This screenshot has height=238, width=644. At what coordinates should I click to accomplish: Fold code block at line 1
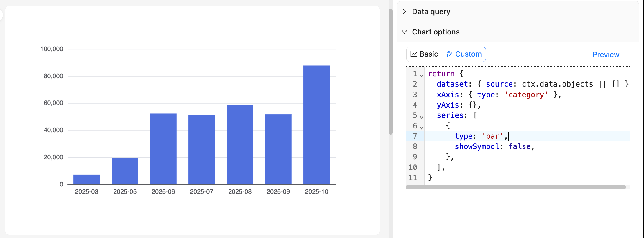(x=422, y=75)
